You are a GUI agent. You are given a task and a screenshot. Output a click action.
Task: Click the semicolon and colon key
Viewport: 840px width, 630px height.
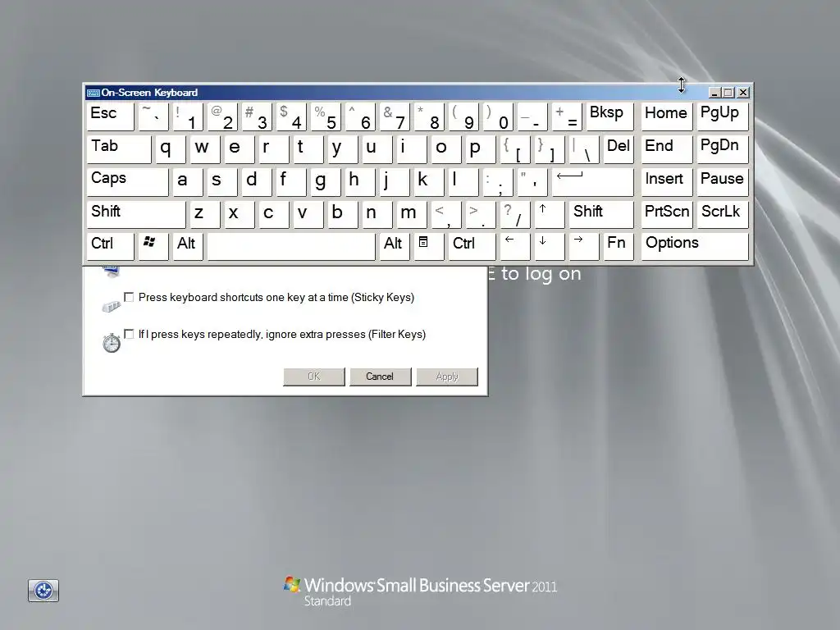coord(498,182)
